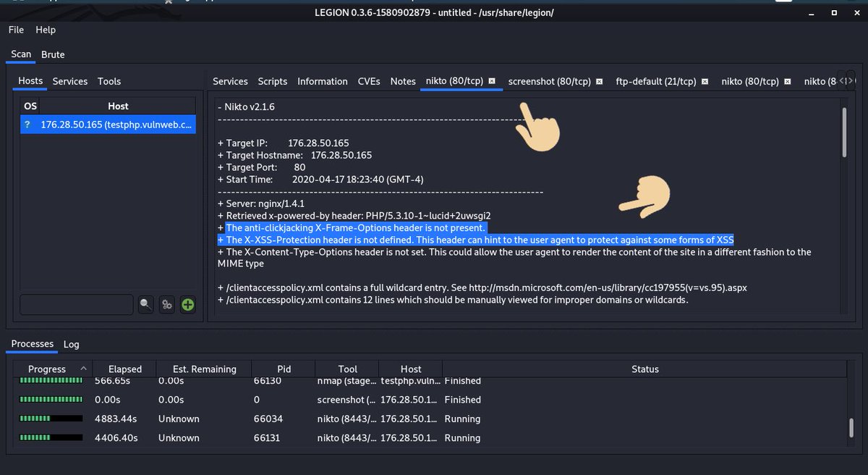Click the 566.65s elapsed value
This screenshot has width=868, height=475.
click(112, 381)
